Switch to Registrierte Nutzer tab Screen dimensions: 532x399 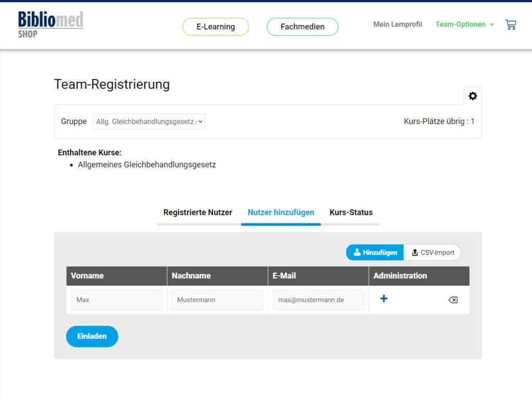197,212
